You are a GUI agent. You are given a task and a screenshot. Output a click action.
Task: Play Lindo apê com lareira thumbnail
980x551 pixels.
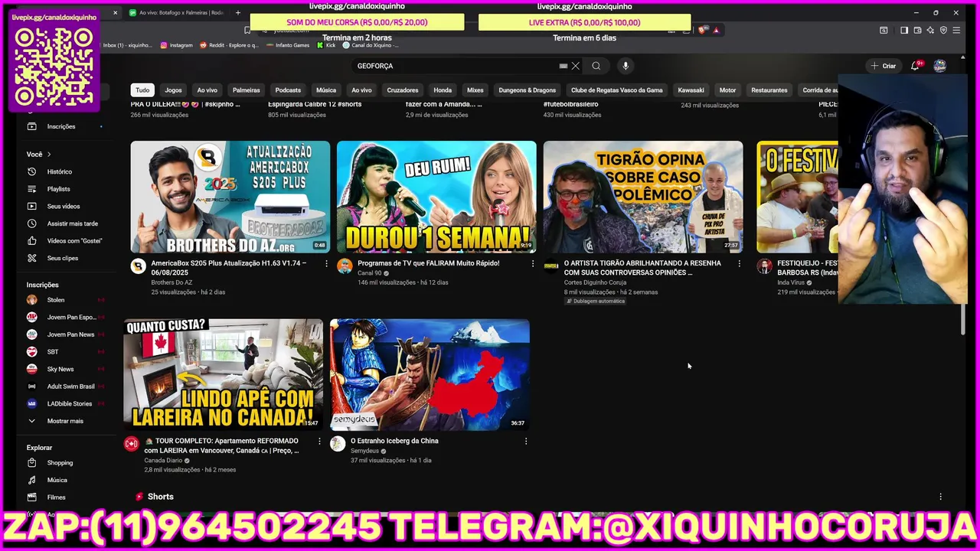click(224, 374)
